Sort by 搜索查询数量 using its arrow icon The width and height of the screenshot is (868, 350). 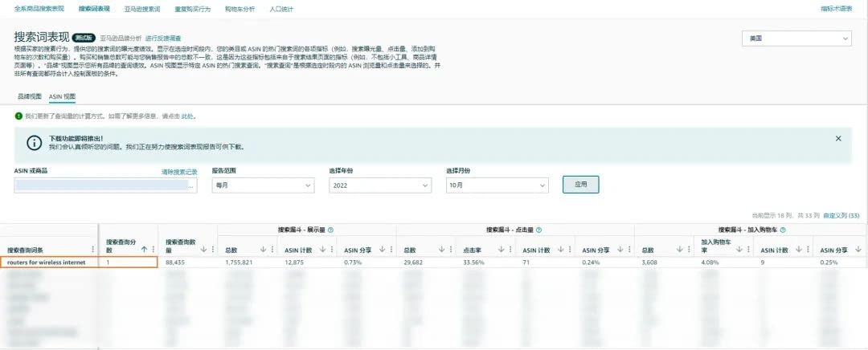pos(203,250)
